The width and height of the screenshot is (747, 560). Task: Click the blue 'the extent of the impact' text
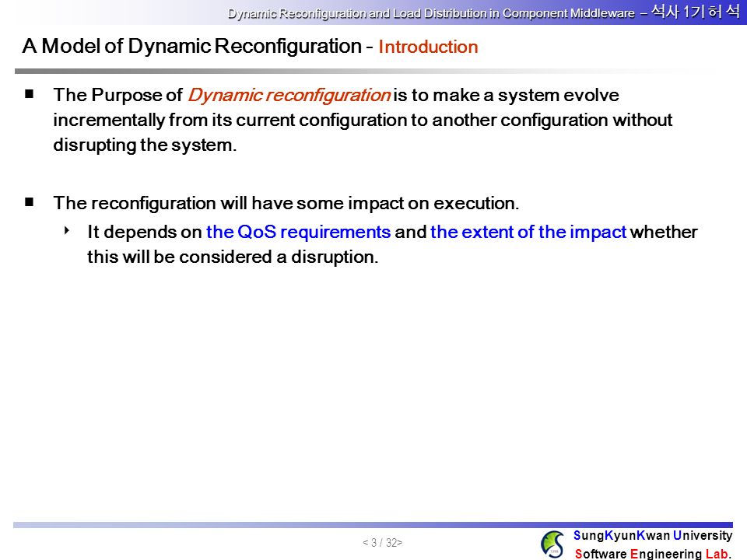(528, 232)
